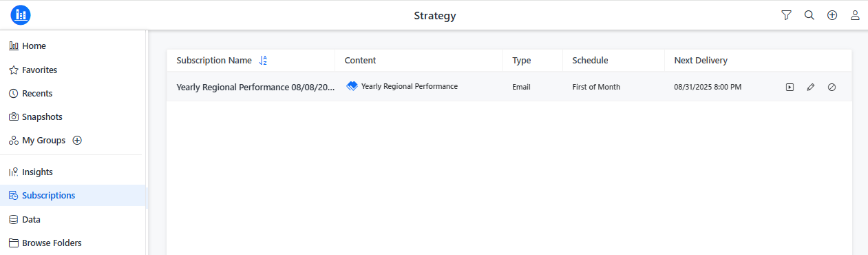This screenshot has width=868, height=255.
Task: Toggle sort order on Subscription Name
Action: (x=262, y=61)
